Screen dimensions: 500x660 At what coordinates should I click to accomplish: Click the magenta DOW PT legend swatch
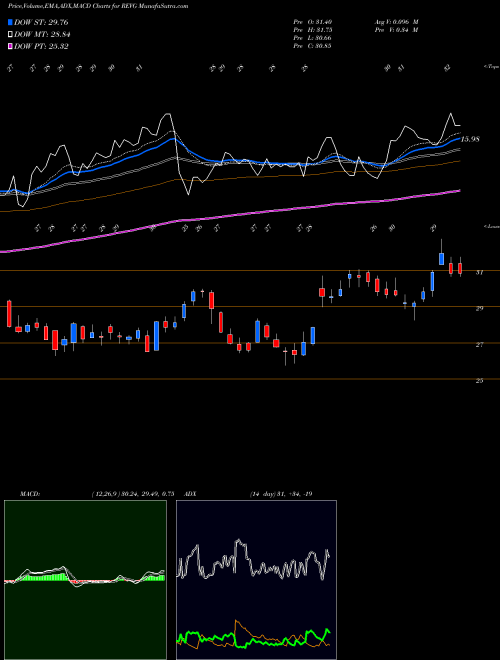click(10, 47)
